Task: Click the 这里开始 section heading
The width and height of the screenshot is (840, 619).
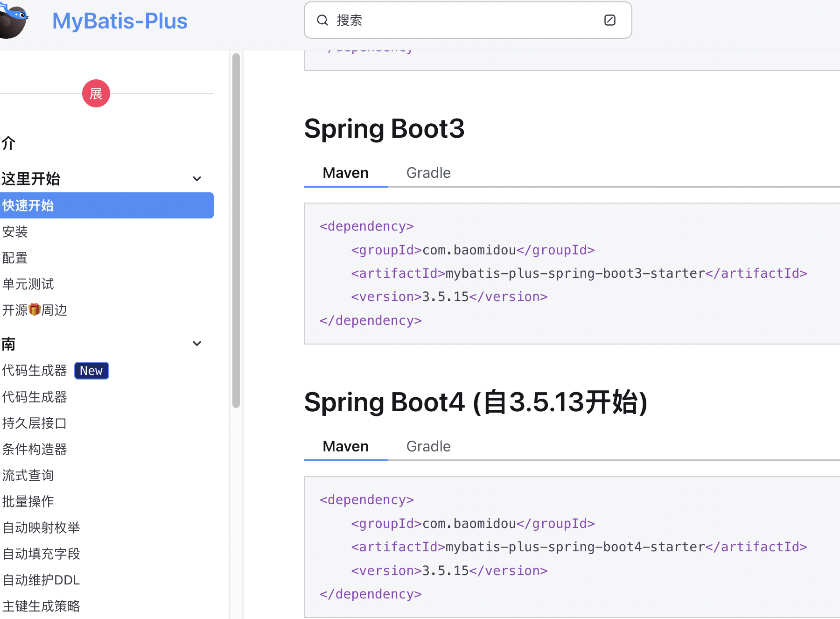Action: [30, 179]
